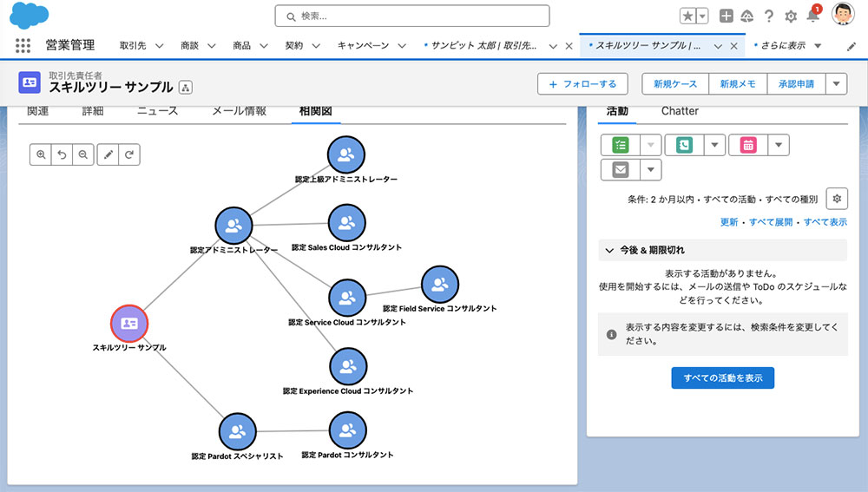868x492 pixels.
Task: Click the zoom in icon on the graph toolbar
Action: [41, 155]
